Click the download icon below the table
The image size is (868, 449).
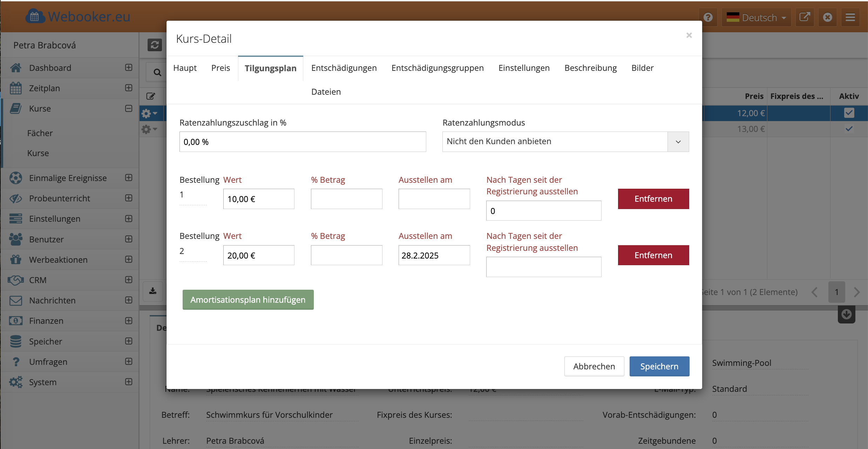(x=153, y=291)
